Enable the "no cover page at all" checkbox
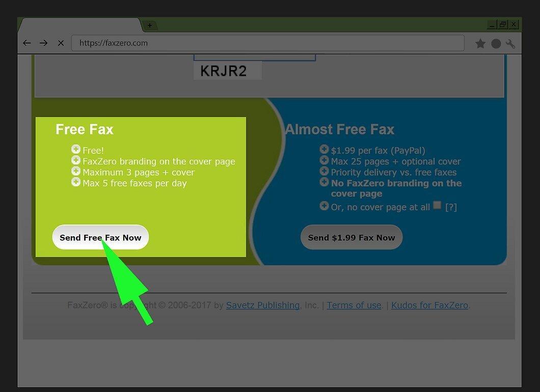The height and width of the screenshot is (392, 540). (437, 205)
